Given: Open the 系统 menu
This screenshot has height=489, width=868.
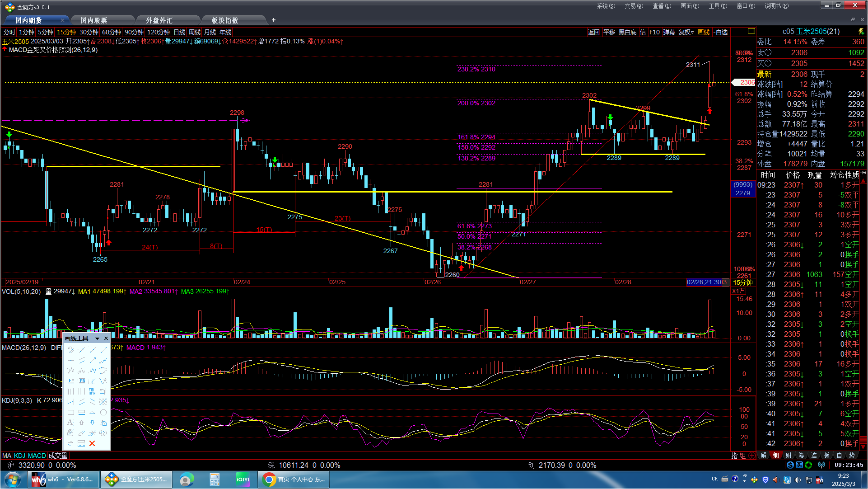Looking at the screenshot, I should click(606, 6).
